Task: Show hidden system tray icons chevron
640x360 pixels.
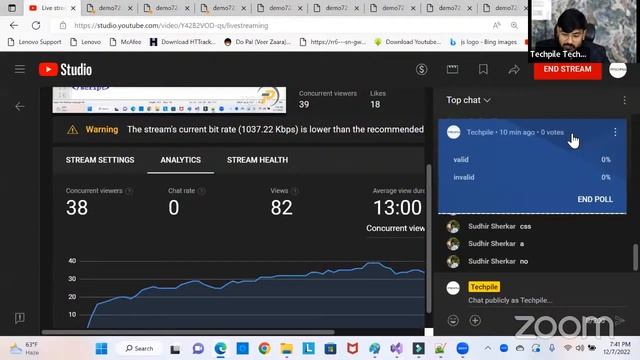Action: (488, 348)
